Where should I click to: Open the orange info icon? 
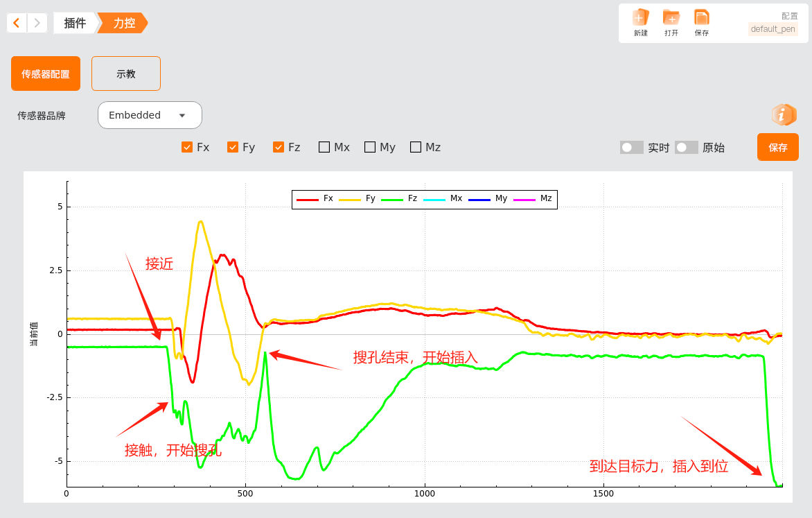[x=784, y=114]
